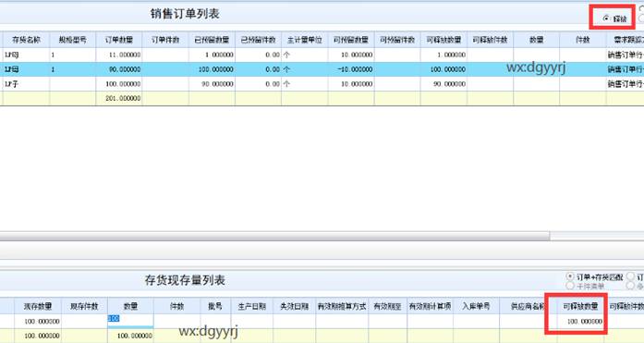
Task: Click the 订单件数 column header
Action: click(165, 40)
